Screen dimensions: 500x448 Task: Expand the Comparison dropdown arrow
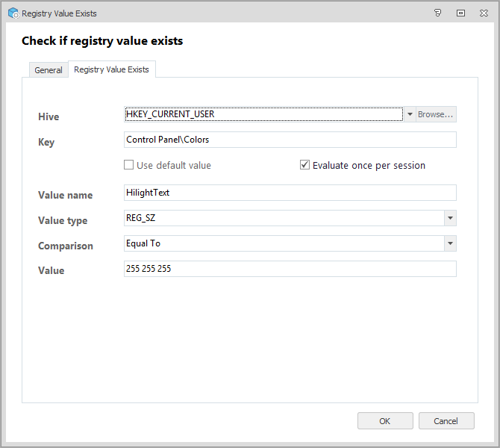pyautogui.click(x=449, y=243)
